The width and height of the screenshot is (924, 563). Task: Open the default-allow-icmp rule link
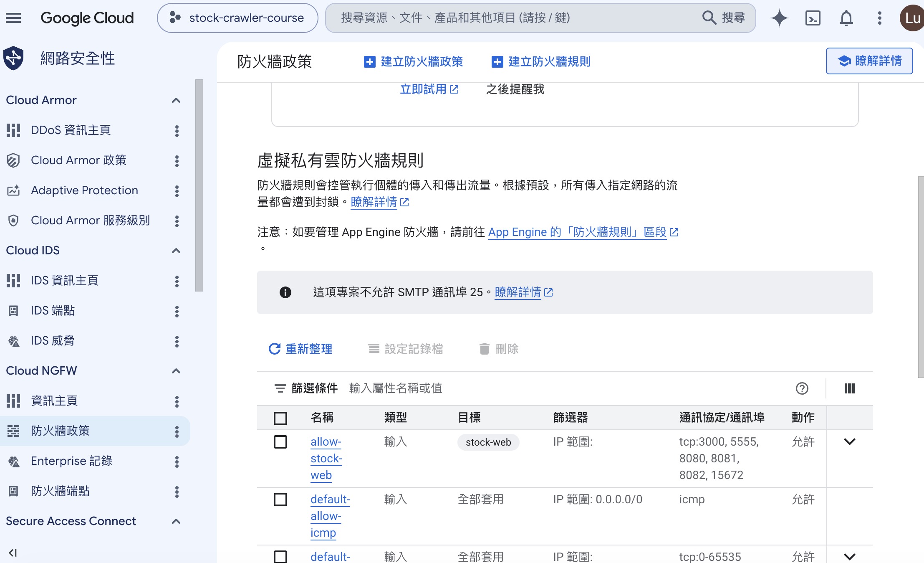click(330, 516)
